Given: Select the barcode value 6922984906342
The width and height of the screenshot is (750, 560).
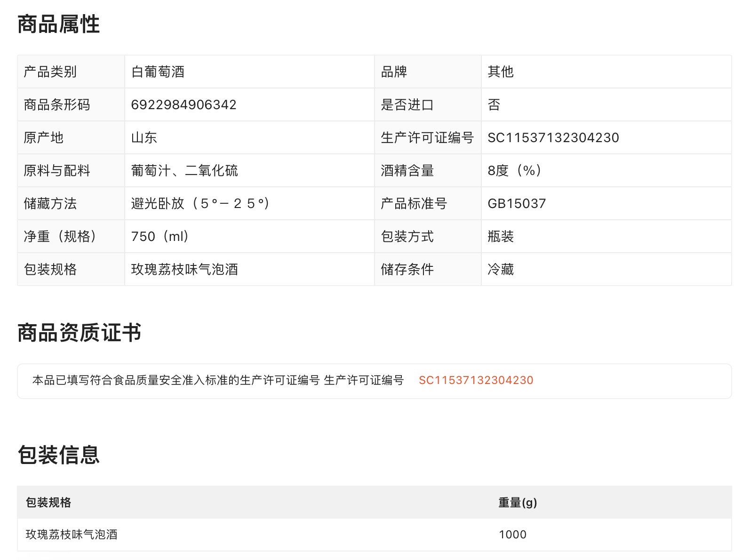Looking at the screenshot, I should tap(184, 104).
